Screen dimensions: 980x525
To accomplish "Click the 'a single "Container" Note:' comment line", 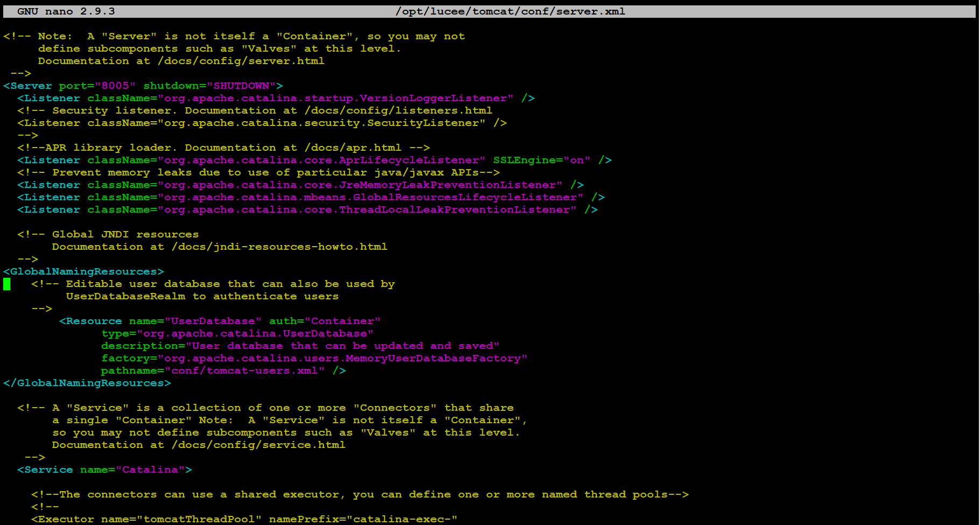I will 290,420.
